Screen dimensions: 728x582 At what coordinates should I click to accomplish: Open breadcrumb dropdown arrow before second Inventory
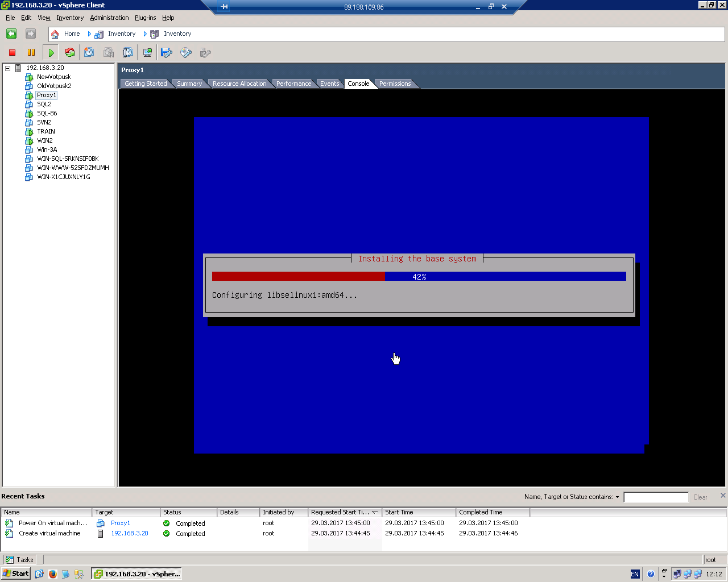[145, 34]
